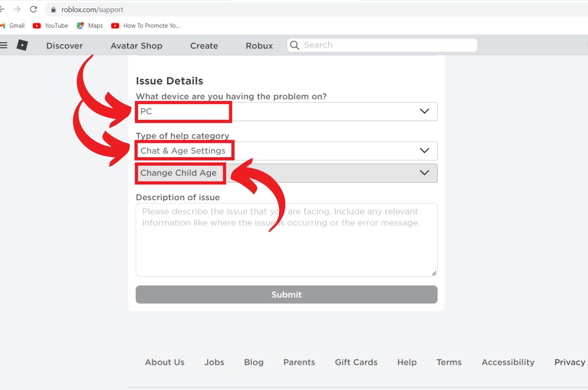Open the Help footer link
Viewport: 588px width, 390px height.
click(407, 362)
